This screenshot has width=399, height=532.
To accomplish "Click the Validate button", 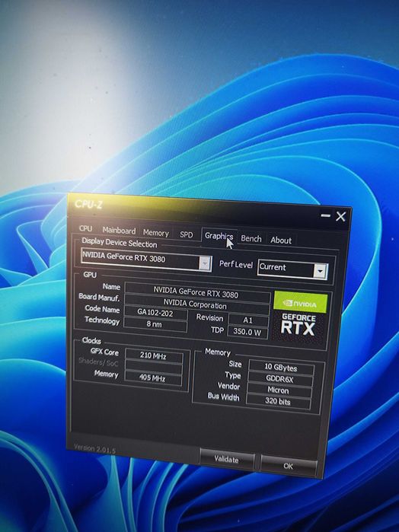I will (226, 460).
